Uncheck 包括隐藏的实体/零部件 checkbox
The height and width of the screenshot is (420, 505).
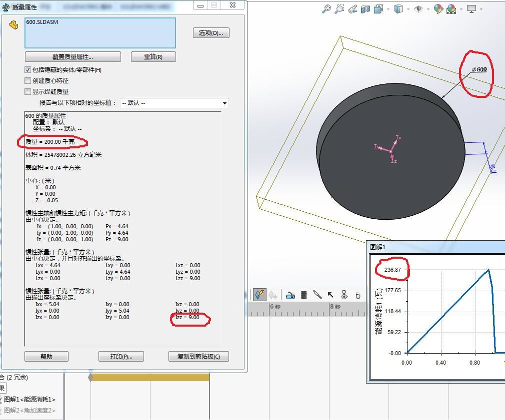[28, 70]
